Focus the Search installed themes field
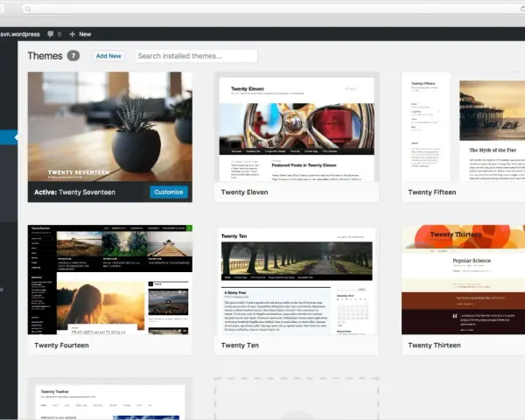Viewport: 525px width, 420px height. pyautogui.click(x=197, y=56)
